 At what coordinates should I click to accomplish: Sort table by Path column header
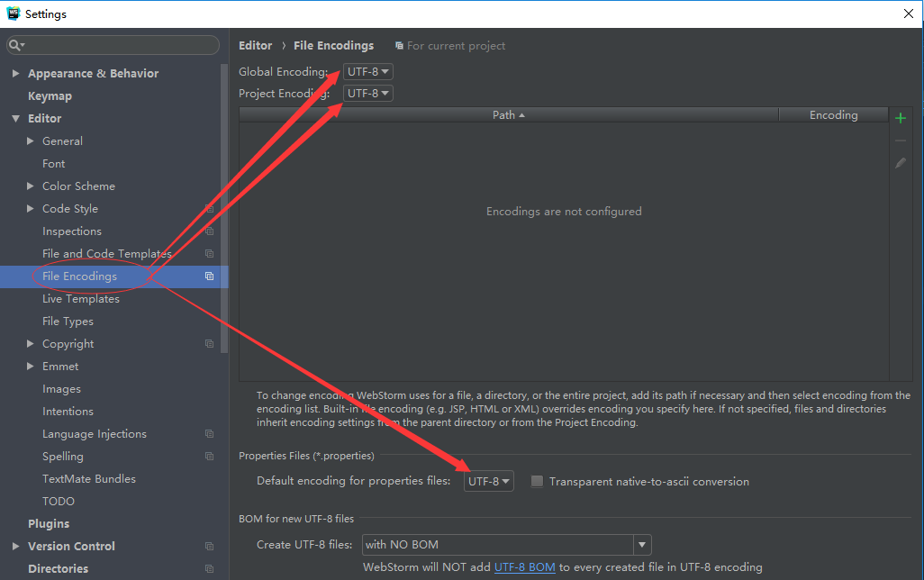pos(509,115)
